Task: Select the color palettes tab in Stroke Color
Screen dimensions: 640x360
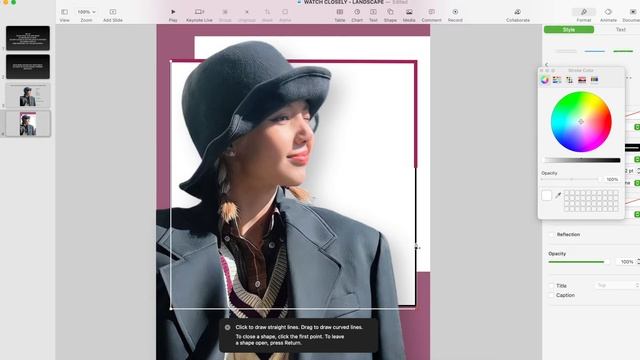Action: (x=569, y=80)
